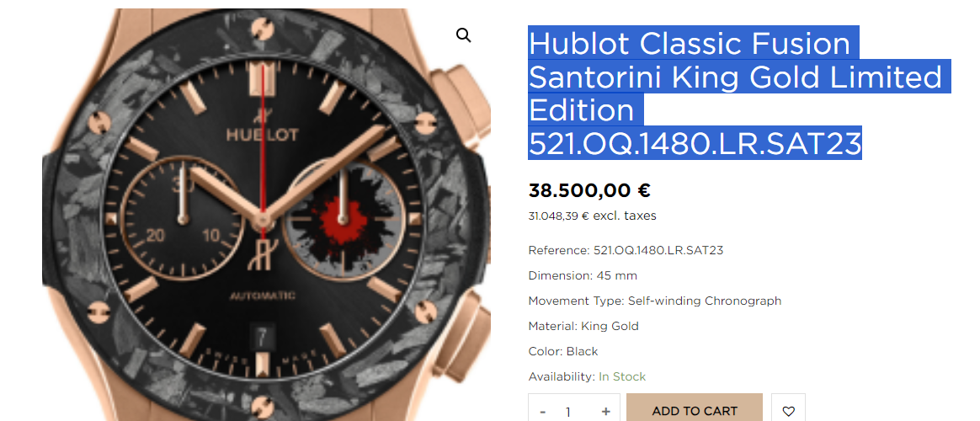Click the Dimension: 45 mm line

pyautogui.click(x=583, y=275)
